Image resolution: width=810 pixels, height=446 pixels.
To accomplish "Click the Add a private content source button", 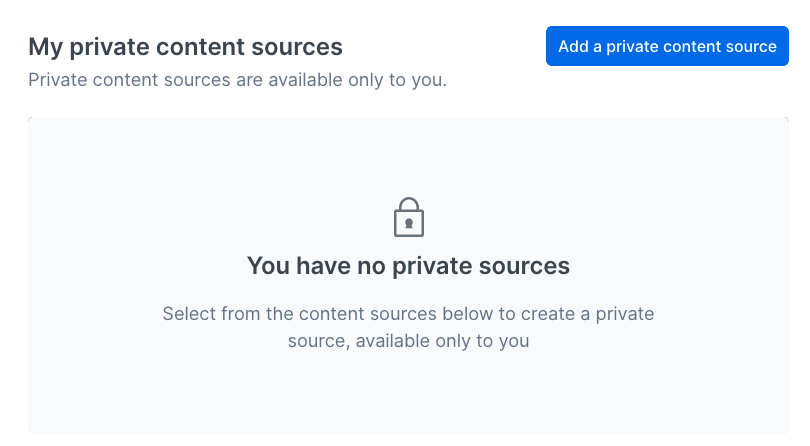I will (667, 46).
